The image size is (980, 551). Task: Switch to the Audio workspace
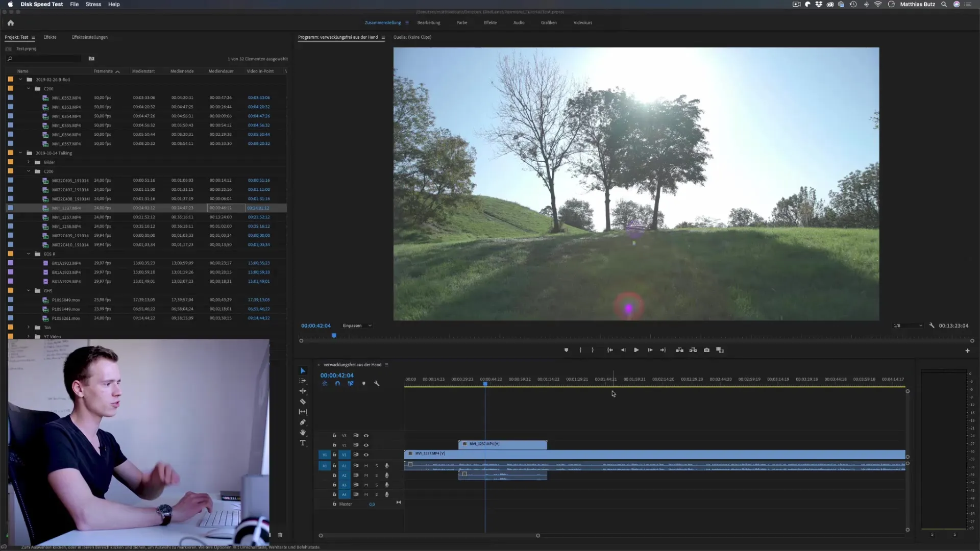[519, 23]
